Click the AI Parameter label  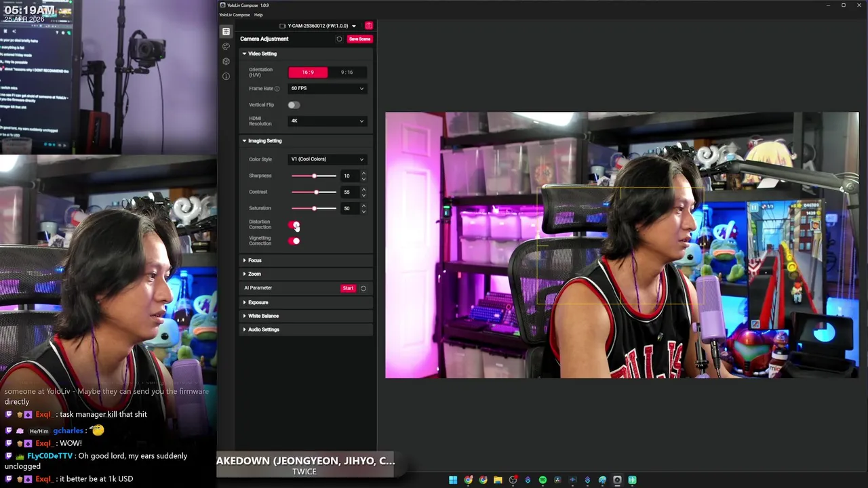(258, 288)
